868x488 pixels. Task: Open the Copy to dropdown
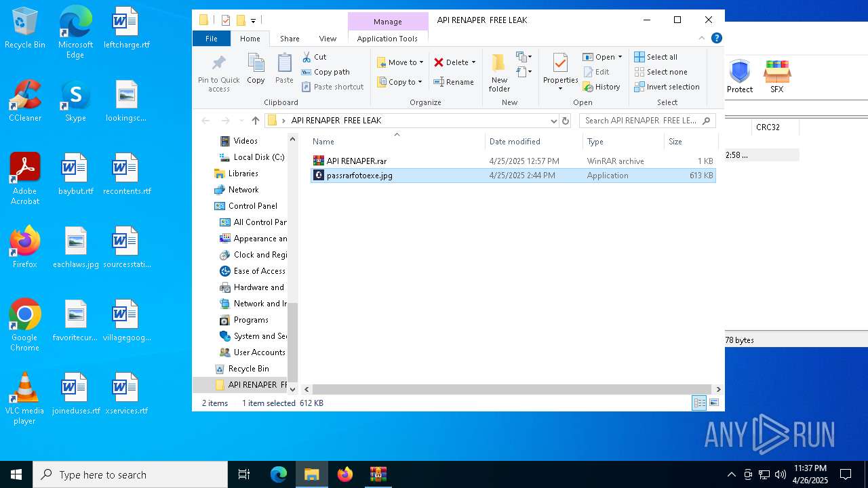click(x=399, y=82)
